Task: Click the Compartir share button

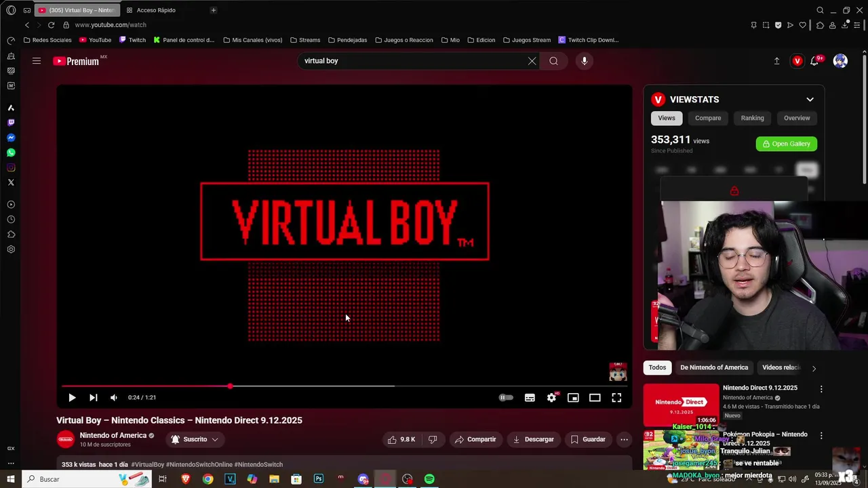Action: click(x=475, y=439)
